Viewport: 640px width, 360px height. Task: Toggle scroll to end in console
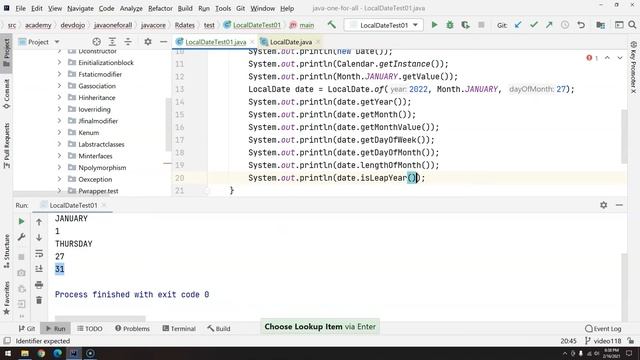(x=39, y=269)
